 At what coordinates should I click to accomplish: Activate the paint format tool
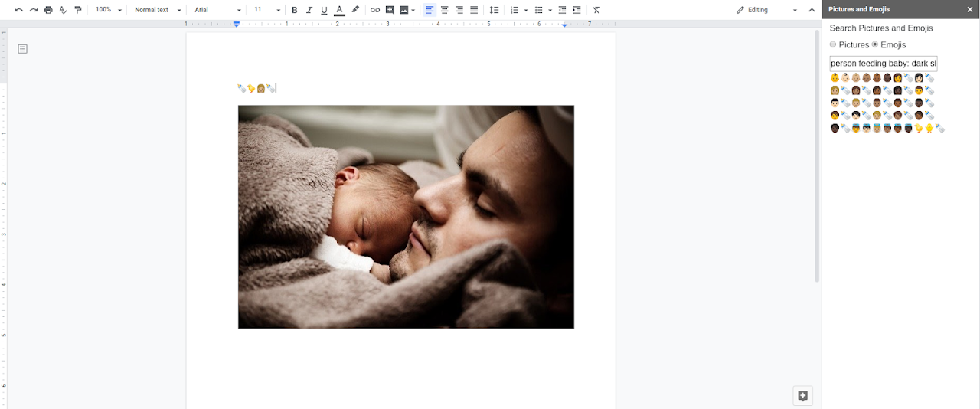click(x=78, y=10)
